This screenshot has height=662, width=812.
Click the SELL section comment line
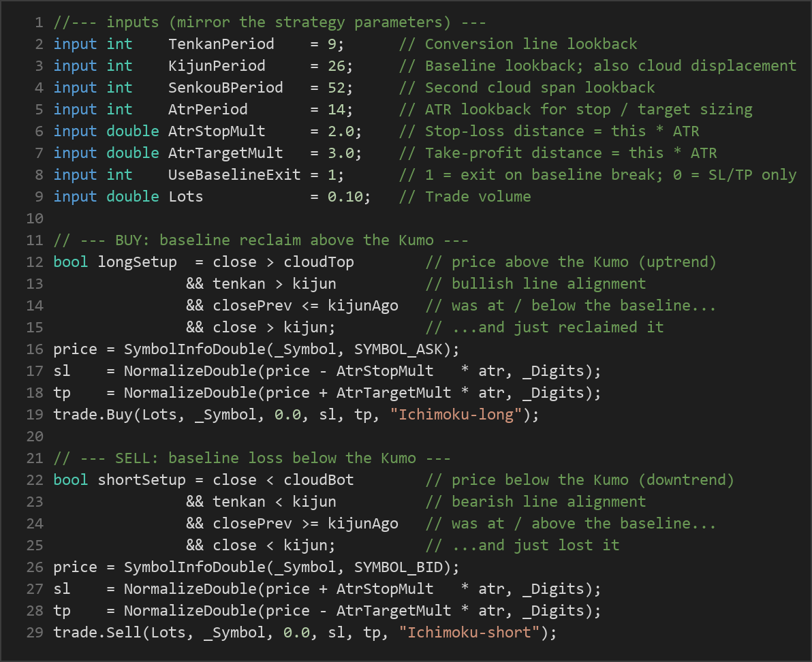pyautogui.click(x=252, y=458)
